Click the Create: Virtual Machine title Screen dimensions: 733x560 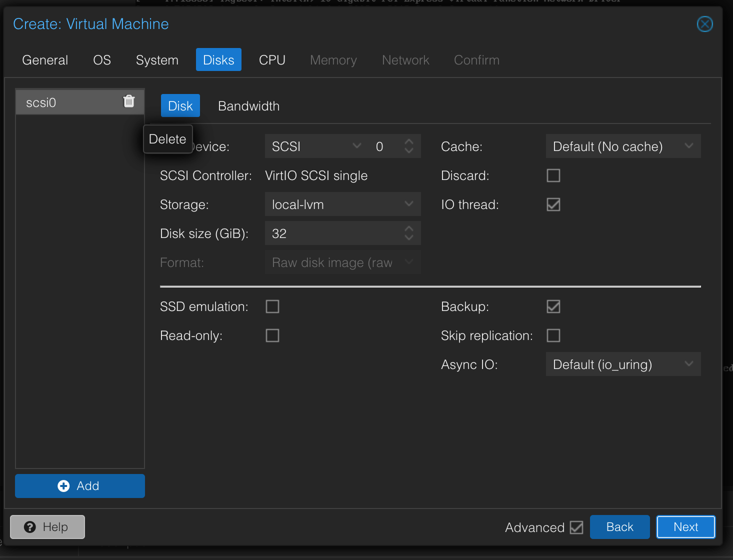[x=91, y=24]
